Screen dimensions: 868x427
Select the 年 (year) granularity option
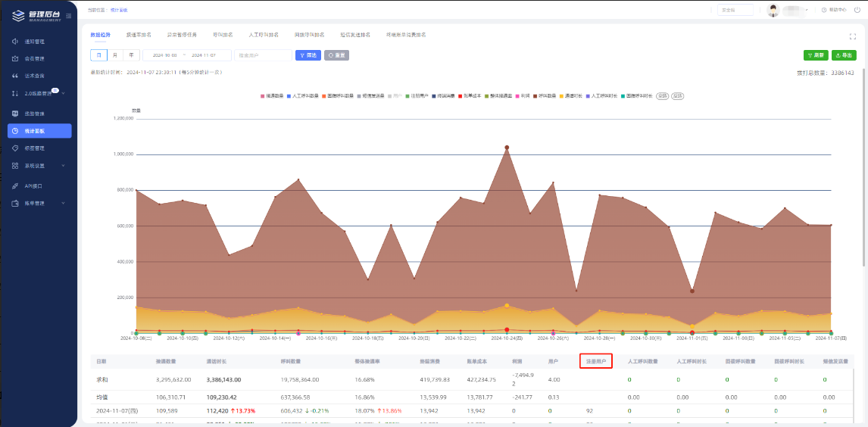131,55
